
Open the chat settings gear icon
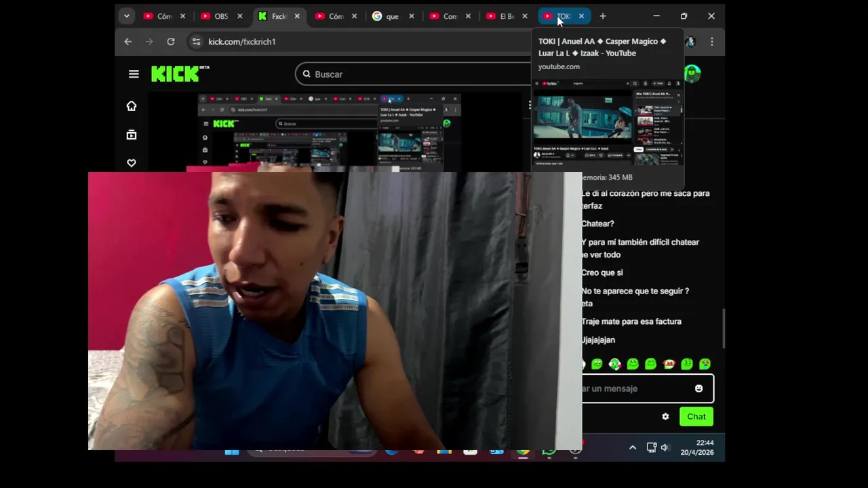tap(665, 416)
